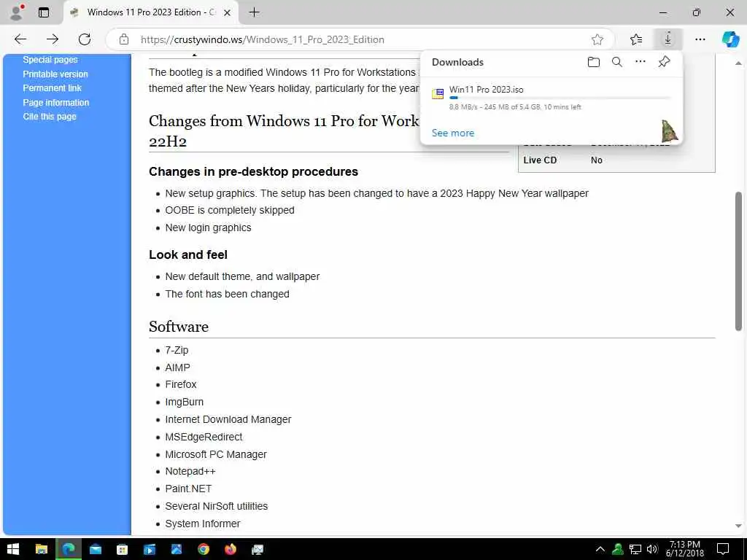Search downloads in the Downloads panel
Viewport: 747px width, 560px height.
tap(617, 62)
